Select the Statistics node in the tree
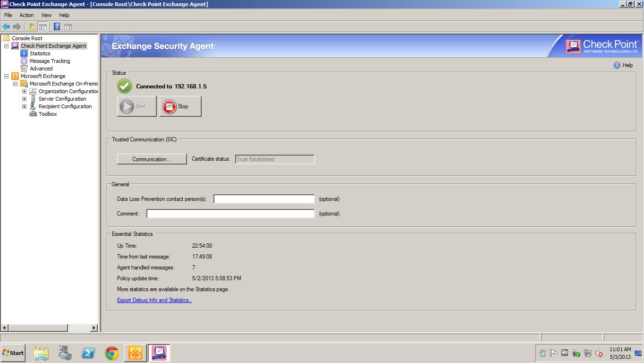 (x=40, y=53)
